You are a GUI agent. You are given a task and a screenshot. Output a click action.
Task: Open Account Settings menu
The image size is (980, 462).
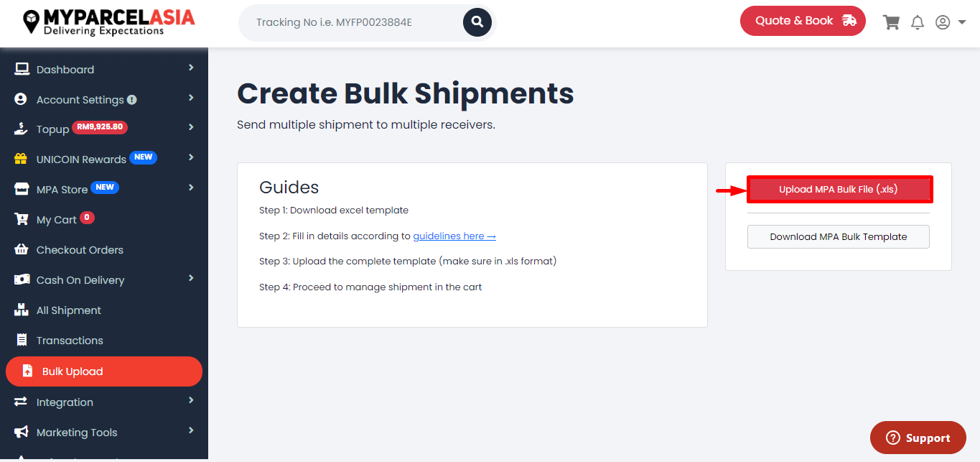click(80, 100)
